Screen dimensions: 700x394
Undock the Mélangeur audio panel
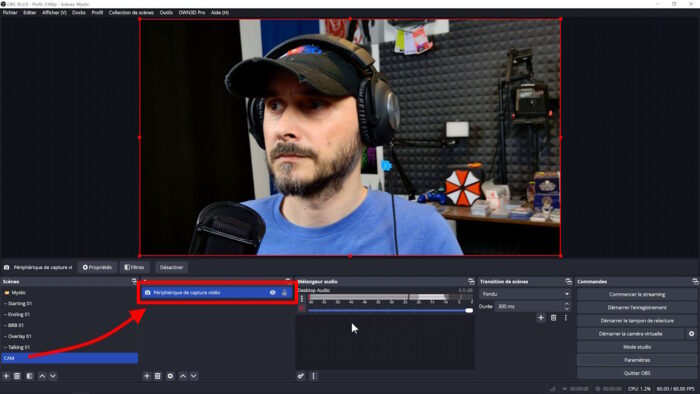coord(471,282)
